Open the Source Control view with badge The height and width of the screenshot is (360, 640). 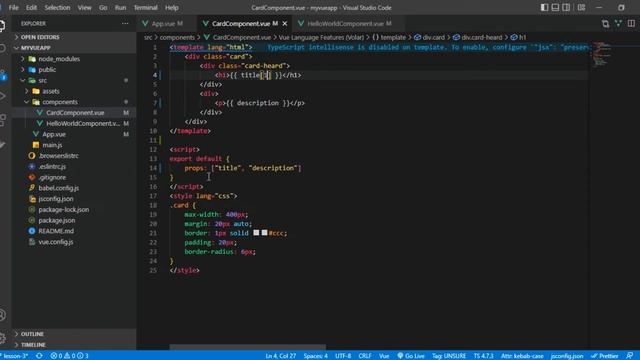click(x=3, y=74)
